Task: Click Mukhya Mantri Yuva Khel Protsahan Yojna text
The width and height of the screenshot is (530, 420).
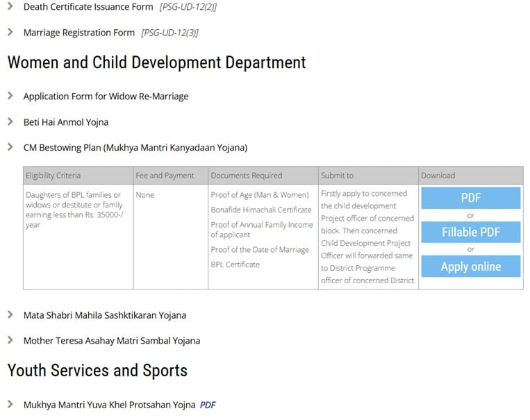Action: (x=109, y=405)
